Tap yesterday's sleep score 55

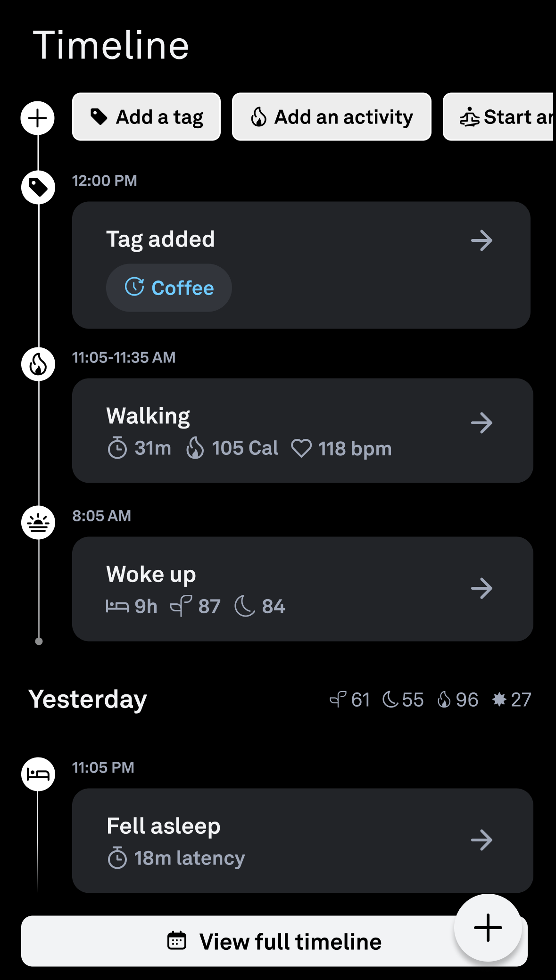(403, 700)
